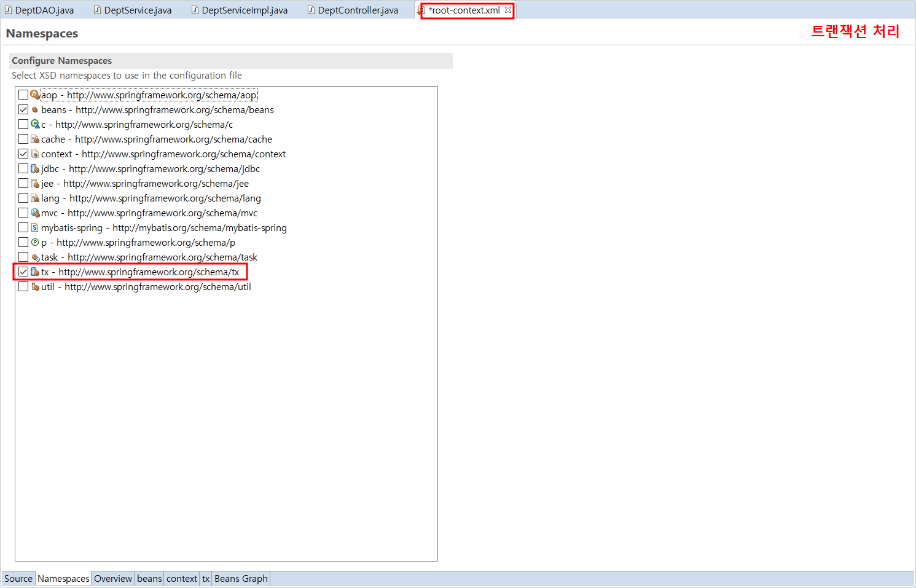Click the task namespace icon

[35, 257]
